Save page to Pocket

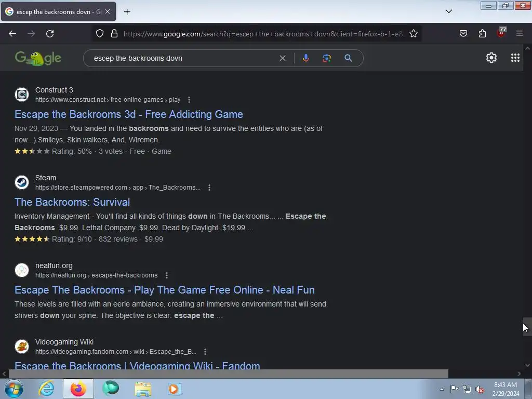463,34
